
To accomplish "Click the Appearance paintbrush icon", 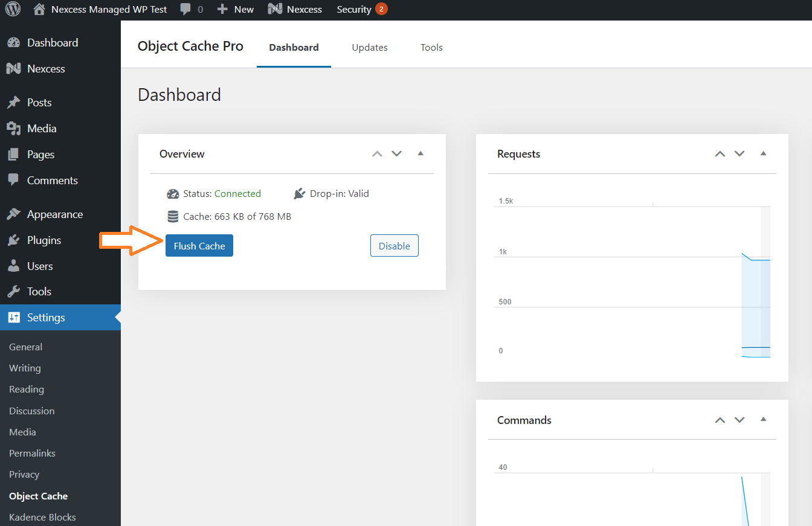I will [13, 214].
